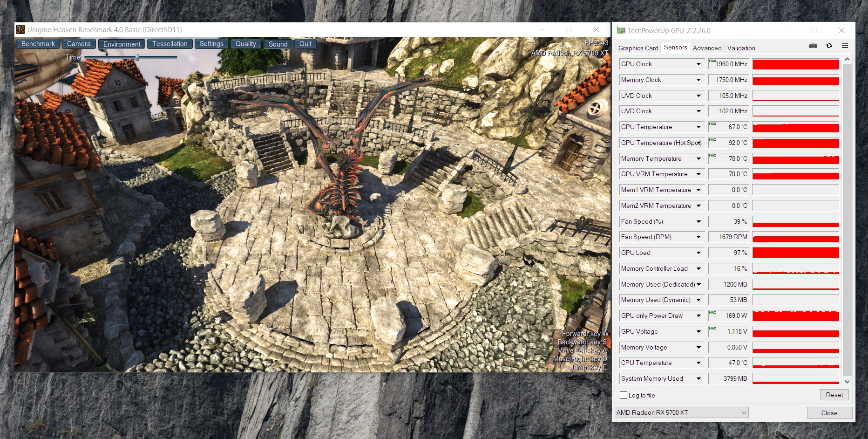Click the GPU Clock 1960.0 MHz value
Viewport: 868px width, 439px height.
click(728, 64)
